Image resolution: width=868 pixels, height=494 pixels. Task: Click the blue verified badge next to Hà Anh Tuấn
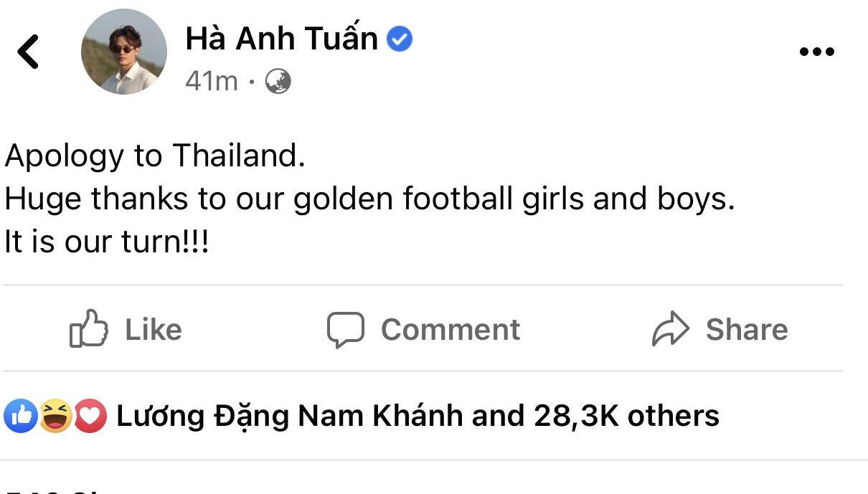pos(399,39)
